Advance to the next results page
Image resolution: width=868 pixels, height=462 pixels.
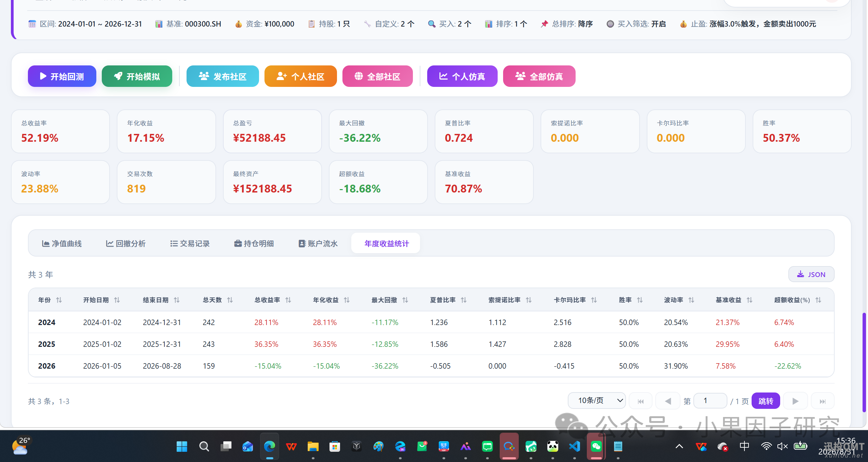tap(795, 401)
